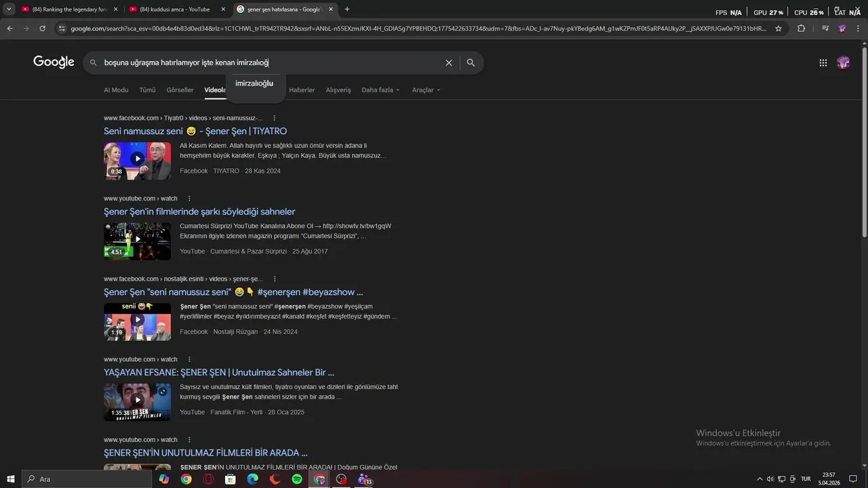This screenshot has height=488, width=868.
Task: Click the Windows taskbar 'Ara' search box
Action: click(87, 479)
